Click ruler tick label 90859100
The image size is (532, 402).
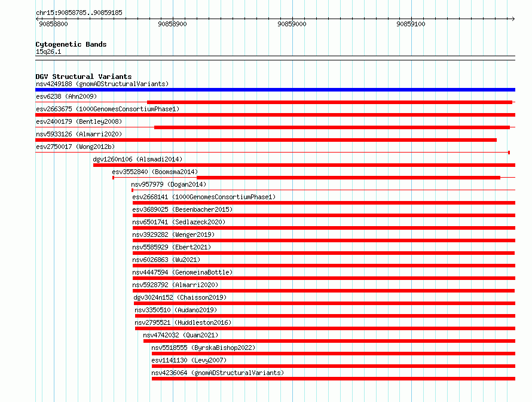411,24
